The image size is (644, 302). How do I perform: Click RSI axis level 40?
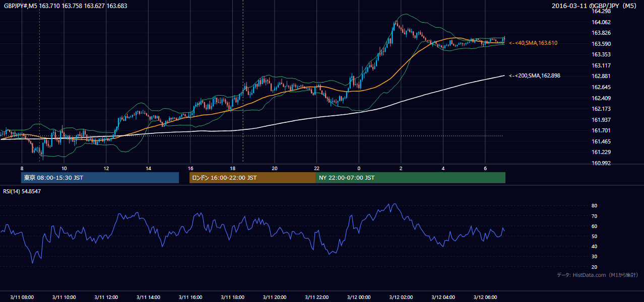tap(595, 246)
